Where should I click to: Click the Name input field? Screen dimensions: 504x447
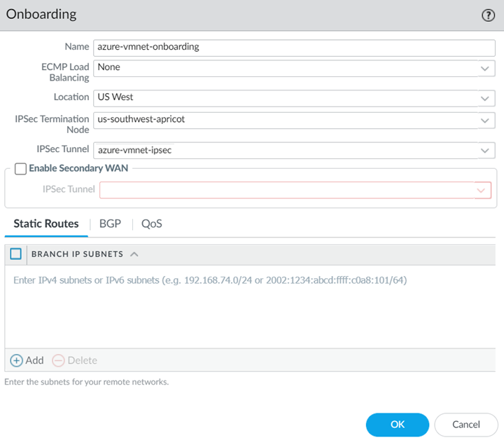click(294, 47)
